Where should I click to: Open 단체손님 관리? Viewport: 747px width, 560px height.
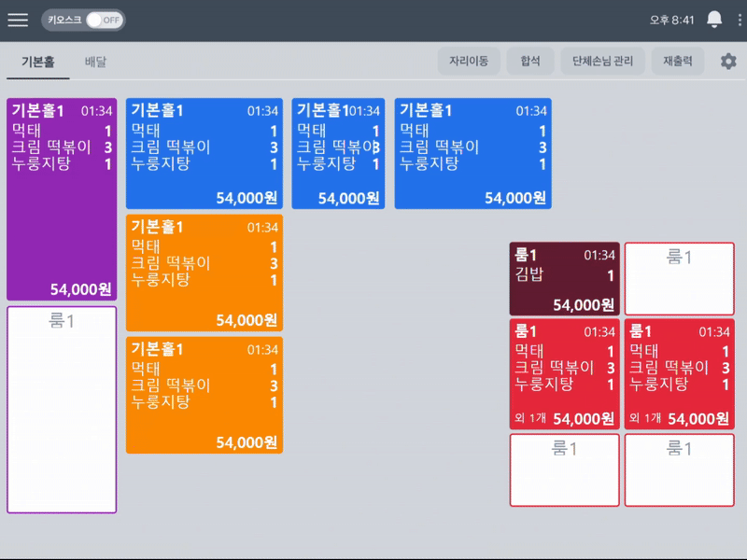click(602, 62)
